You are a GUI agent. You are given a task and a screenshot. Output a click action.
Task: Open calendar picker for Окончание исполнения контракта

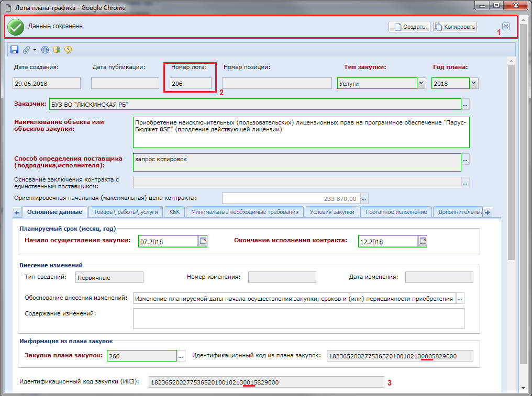point(423,241)
